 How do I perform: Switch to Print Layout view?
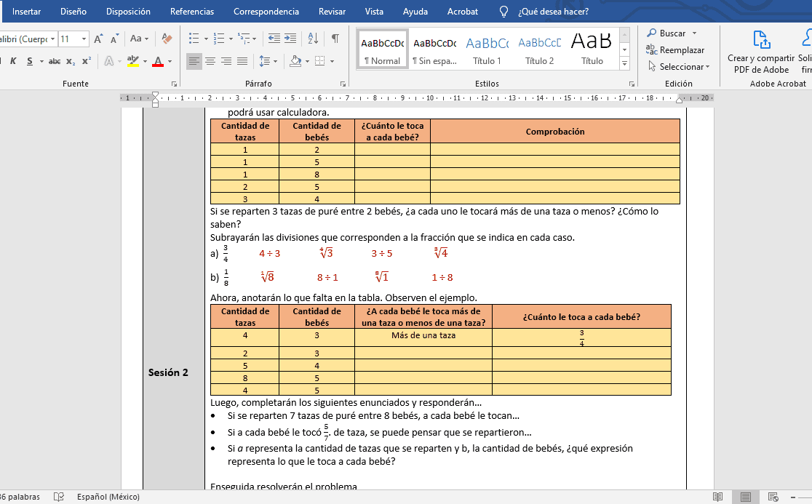point(746,497)
